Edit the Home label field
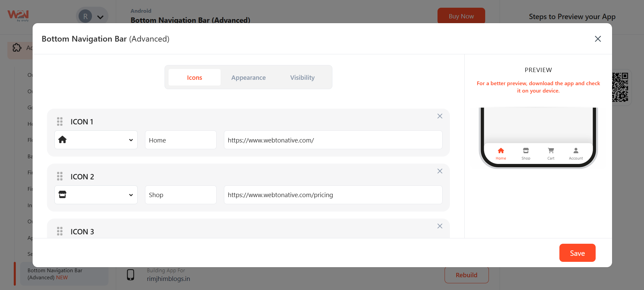The height and width of the screenshot is (290, 644). [x=181, y=140]
